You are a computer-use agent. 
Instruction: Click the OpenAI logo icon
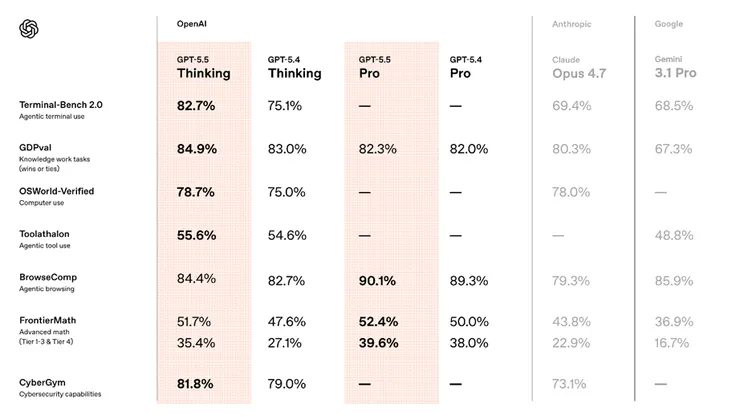point(29,29)
